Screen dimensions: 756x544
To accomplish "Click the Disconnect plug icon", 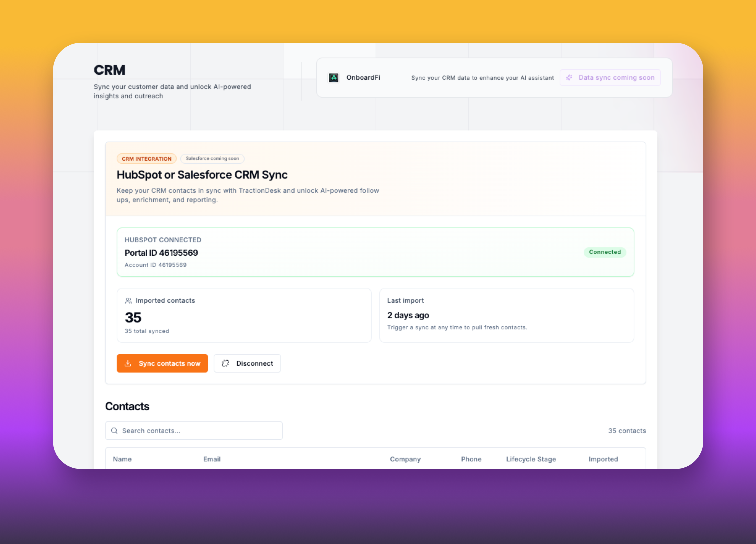I will (x=225, y=363).
